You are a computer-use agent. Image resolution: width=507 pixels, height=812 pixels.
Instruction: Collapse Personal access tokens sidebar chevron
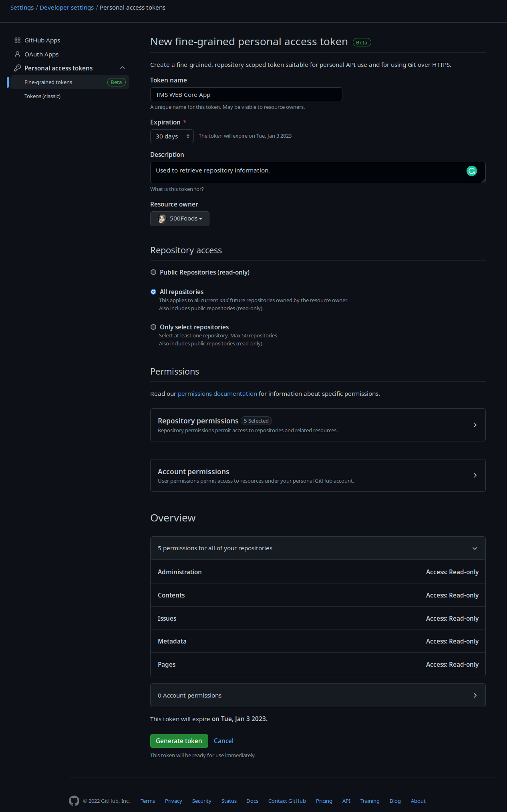[123, 68]
